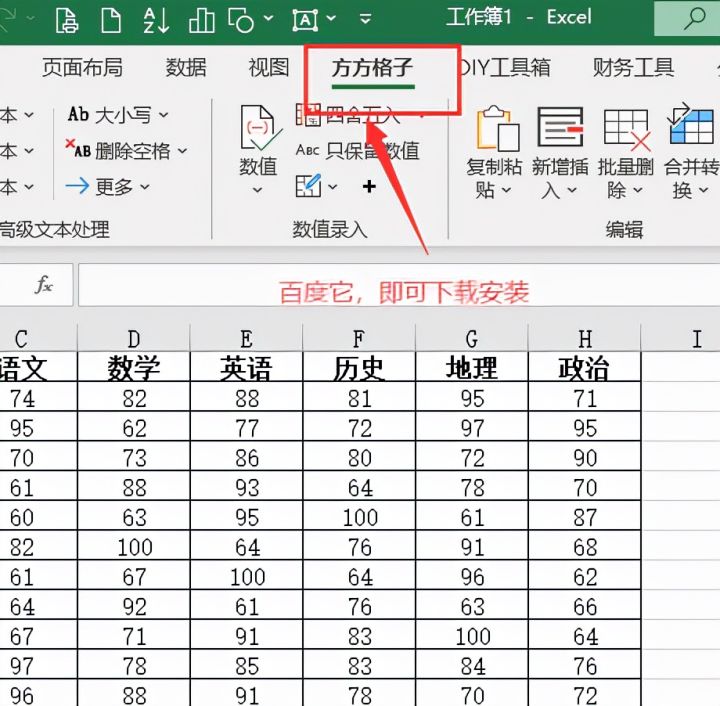Click the 新增插入 icon
This screenshot has height=706, width=720.
coord(560,127)
